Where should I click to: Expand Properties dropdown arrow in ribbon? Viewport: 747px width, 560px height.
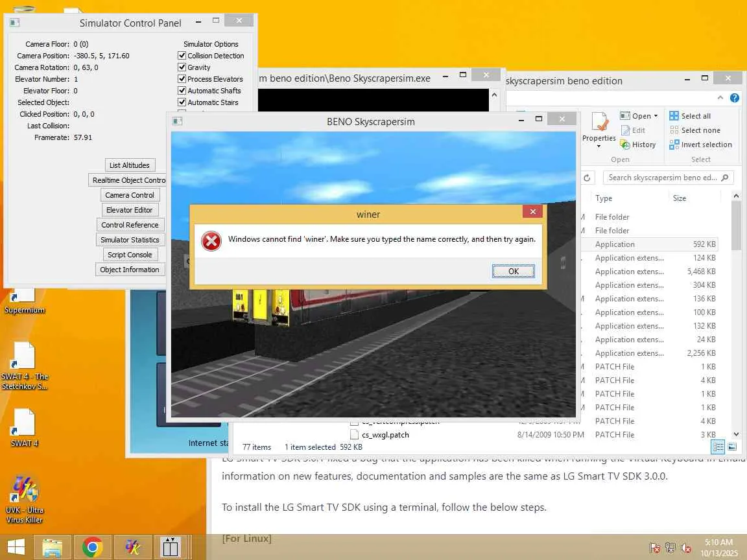click(599, 146)
